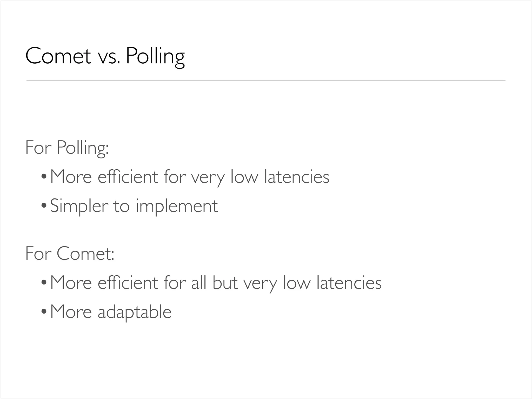Select the "For Polling:" heading text
The height and width of the screenshot is (399, 532).
click(67, 148)
